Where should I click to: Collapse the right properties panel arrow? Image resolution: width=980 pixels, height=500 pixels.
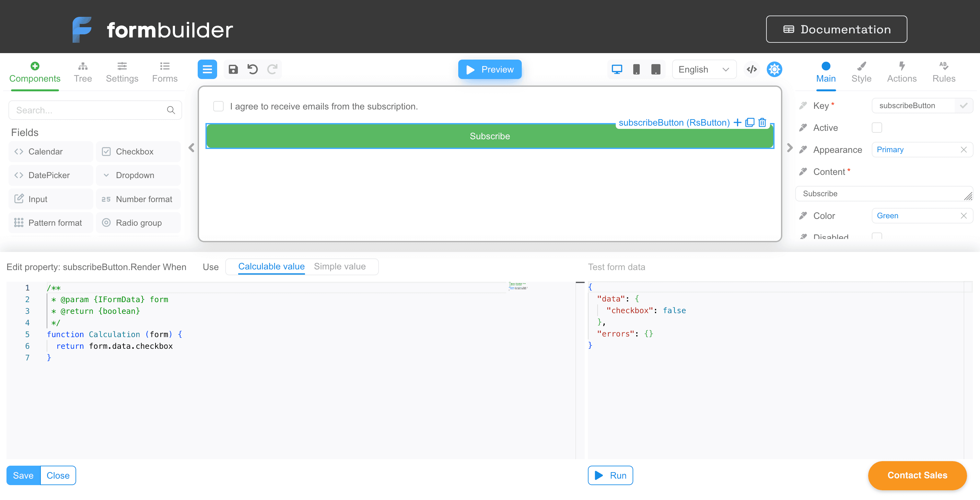789,148
